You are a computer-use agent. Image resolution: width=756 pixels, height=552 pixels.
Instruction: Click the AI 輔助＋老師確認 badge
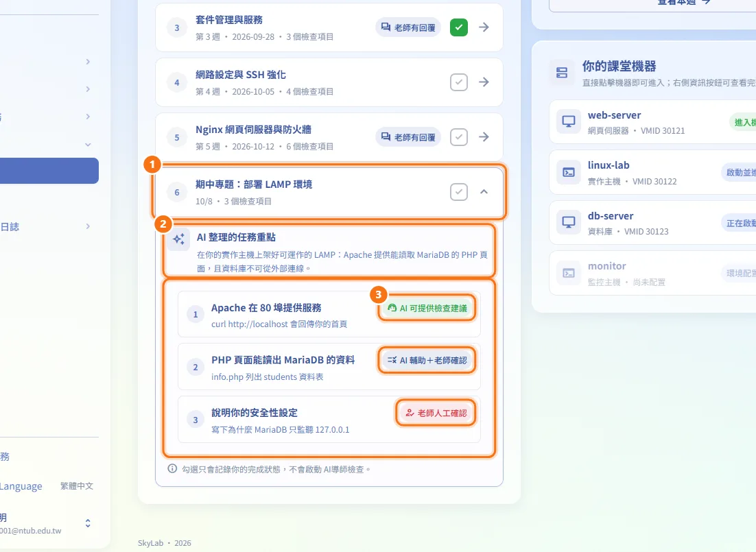coord(427,360)
